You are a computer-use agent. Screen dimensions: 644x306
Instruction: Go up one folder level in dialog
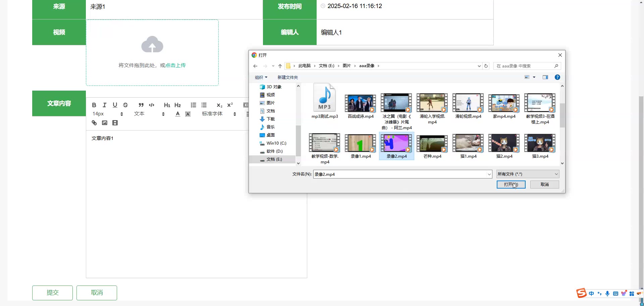point(280,66)
